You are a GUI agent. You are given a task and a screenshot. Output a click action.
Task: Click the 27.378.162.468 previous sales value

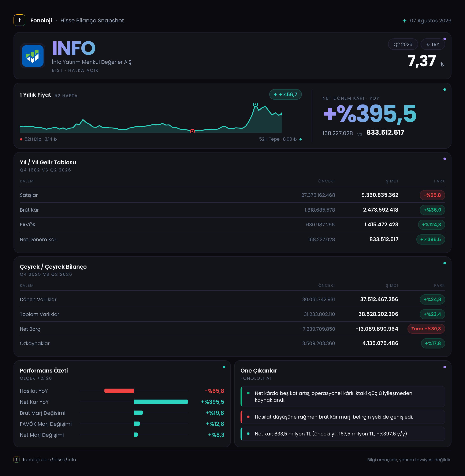(318, 195)
